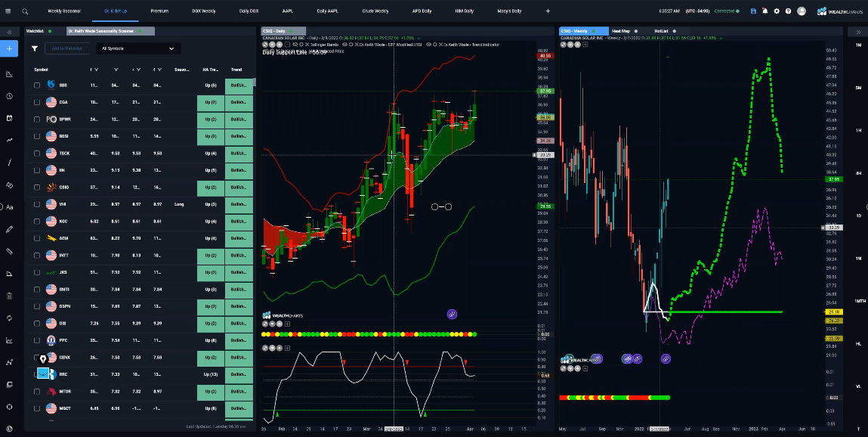Viewport: 868px width, 437px height.
Task: Open the user profile avatar
Action: 802,11
